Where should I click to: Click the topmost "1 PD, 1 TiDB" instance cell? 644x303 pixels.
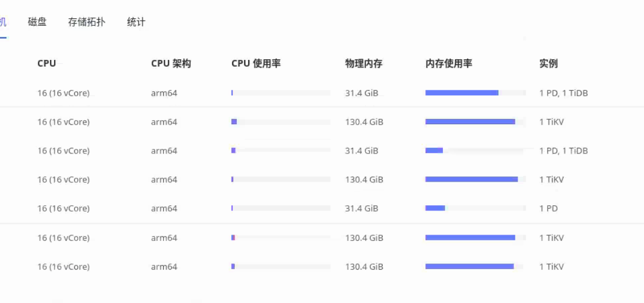pos(564,93)
